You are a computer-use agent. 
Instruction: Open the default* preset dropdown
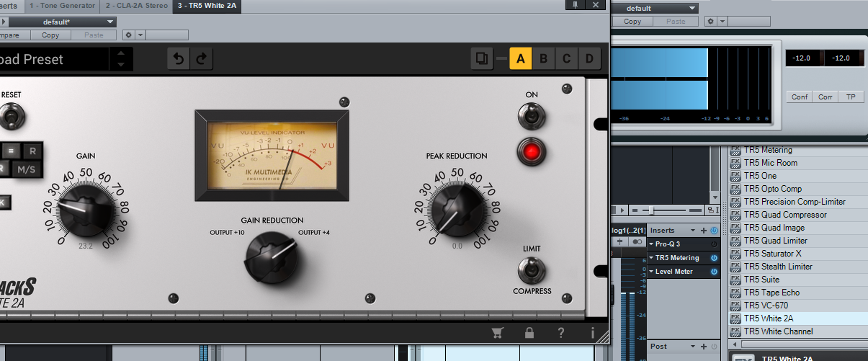(61, 22)
